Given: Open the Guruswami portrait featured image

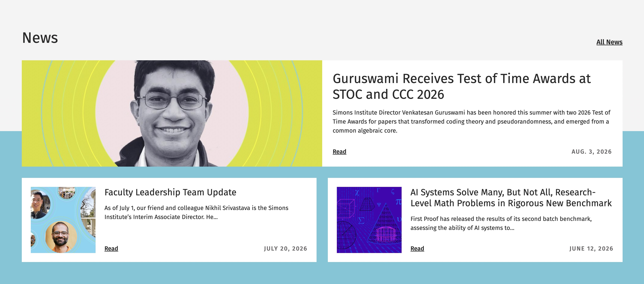Looking at the screenshot, I should tap(172, 113).
